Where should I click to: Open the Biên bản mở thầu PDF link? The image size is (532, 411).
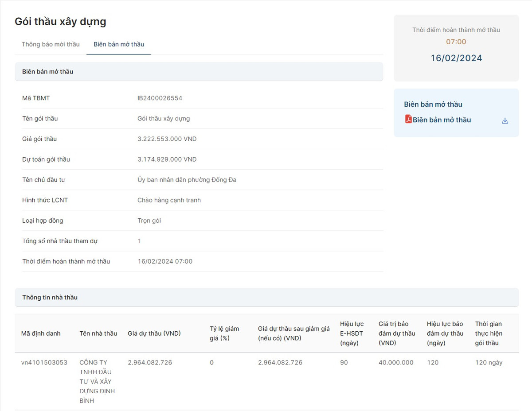coord(442,120)
